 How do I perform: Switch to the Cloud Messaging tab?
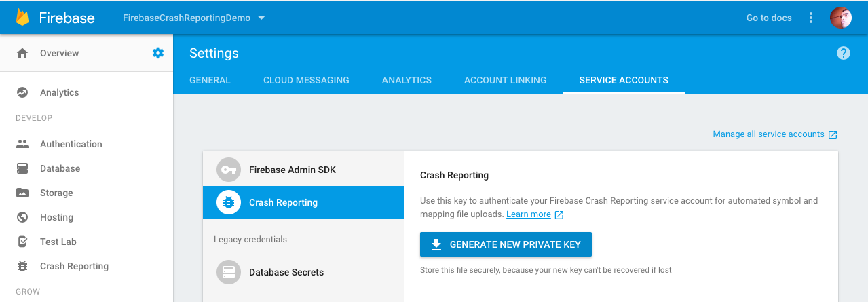pyautogui.click(x=306, y=80)
